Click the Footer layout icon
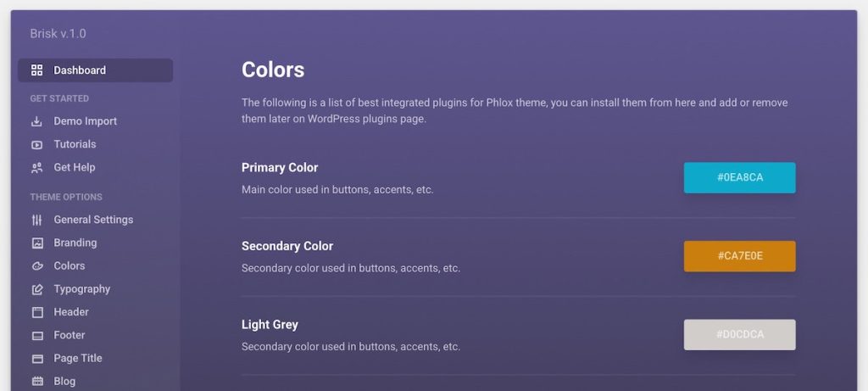 [x=37, y=336]
